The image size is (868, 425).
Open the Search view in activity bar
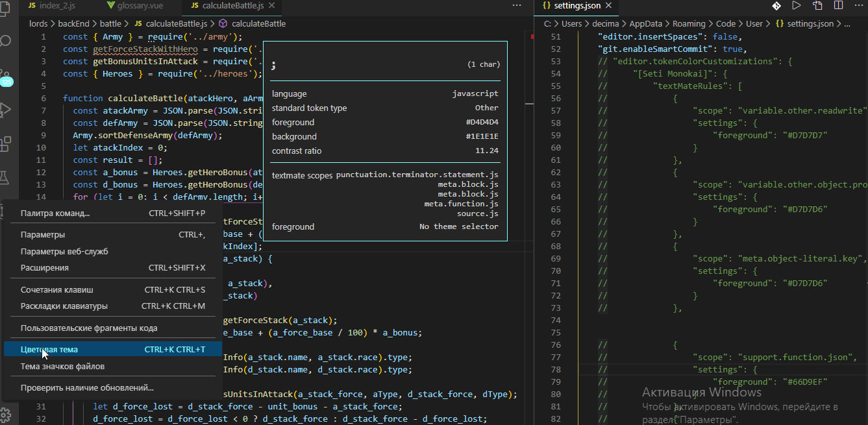click(x=6, y=42)
